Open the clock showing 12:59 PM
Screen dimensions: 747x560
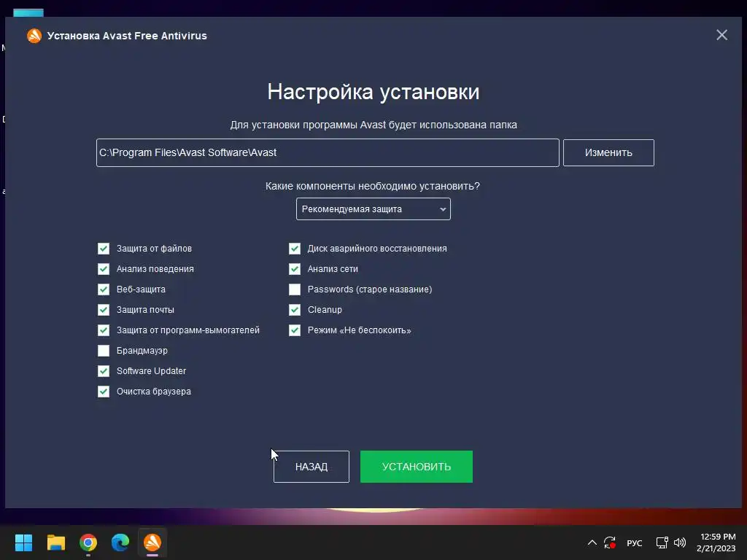(x=716, y=542)
